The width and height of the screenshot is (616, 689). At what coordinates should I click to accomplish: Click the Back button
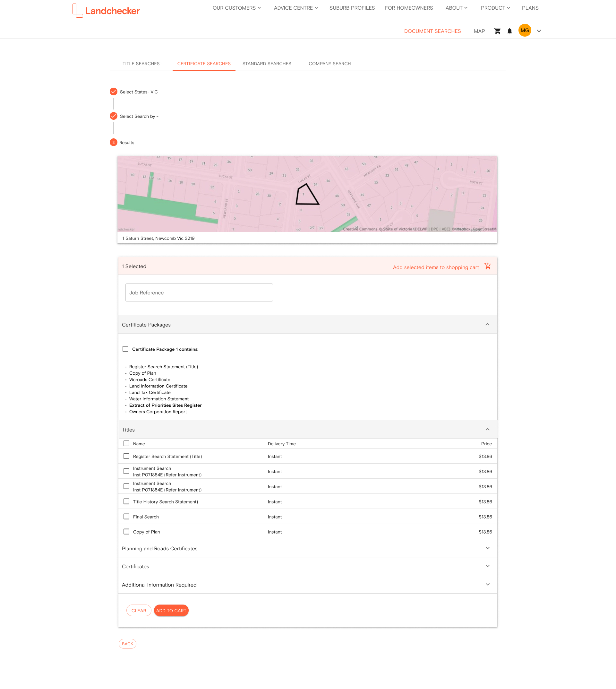pyautogui.click(x=128, y=644)
